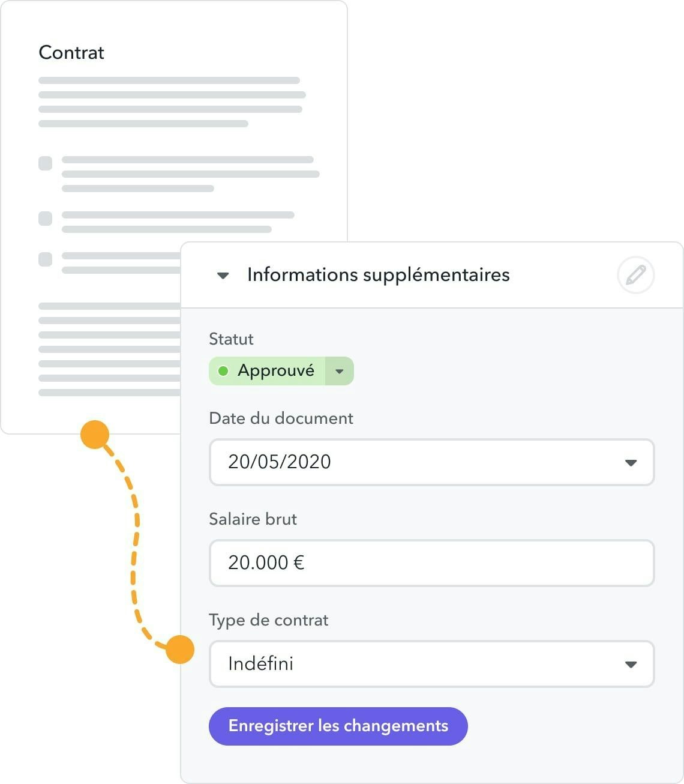Click the Salaire brut field label
This screenshot has height=784, width=684.
pyautogui.click(x=253, y=519)
